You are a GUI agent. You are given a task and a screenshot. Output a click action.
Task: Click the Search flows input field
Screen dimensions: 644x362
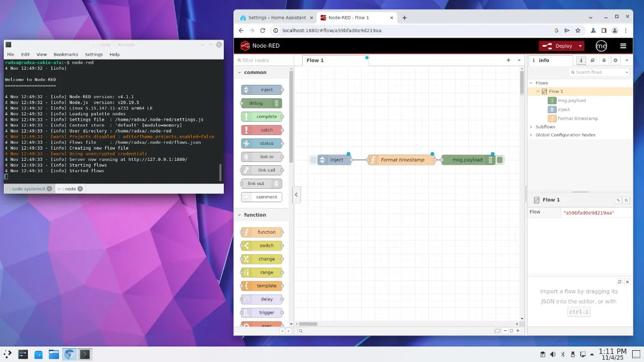coord(599,72)
